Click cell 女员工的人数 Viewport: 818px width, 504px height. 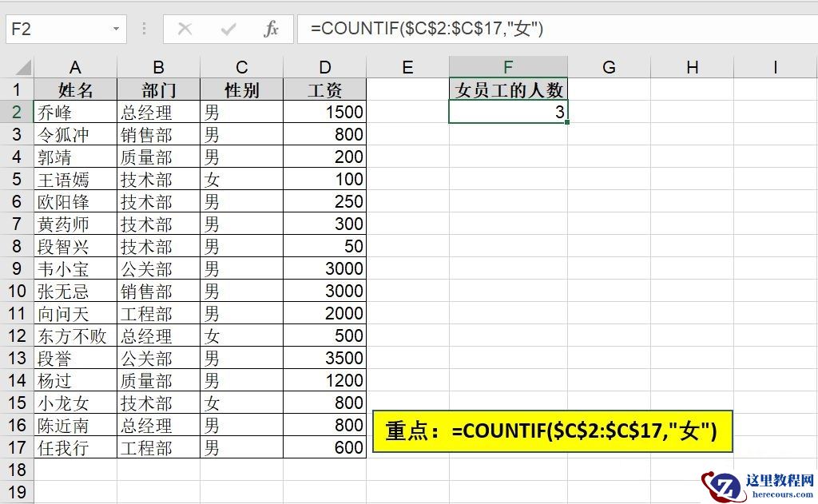(x=508, y=89)
